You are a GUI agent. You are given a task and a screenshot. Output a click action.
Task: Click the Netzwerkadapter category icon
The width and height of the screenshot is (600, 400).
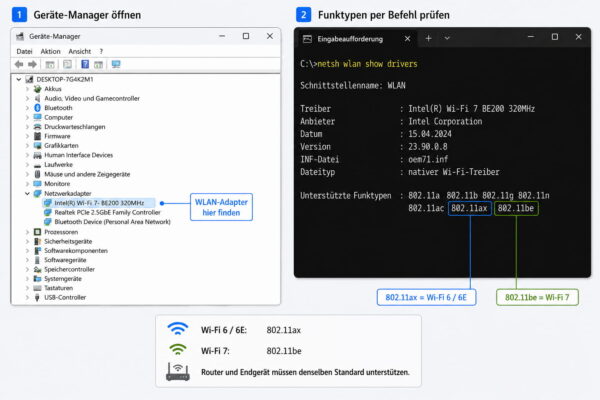point(37,194)
